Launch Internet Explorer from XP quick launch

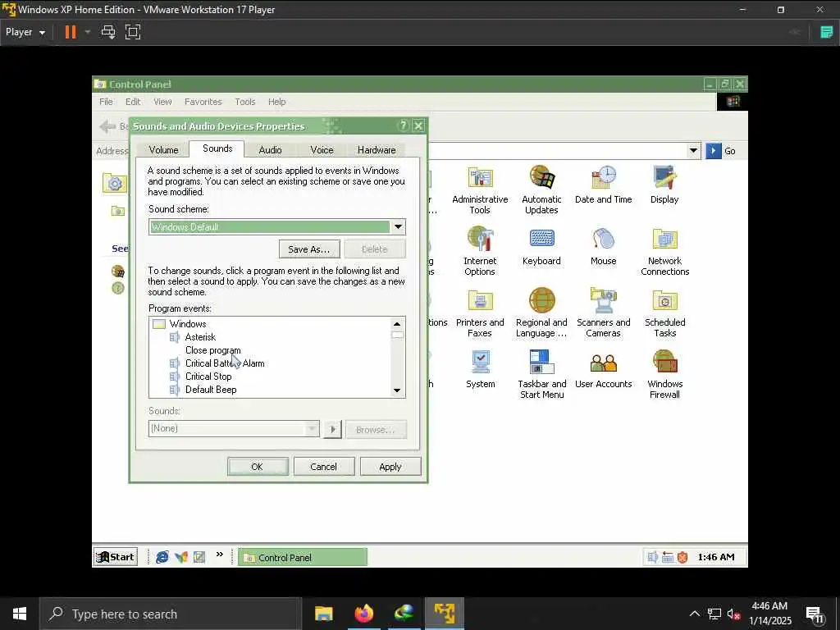pyautogui.click(x=162, y=557)
